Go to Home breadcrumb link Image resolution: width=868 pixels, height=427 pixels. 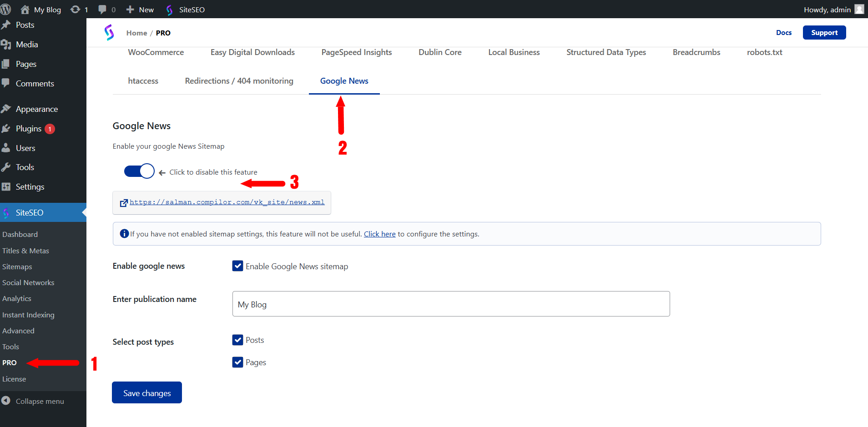pyautogui.click(x=137, y=33)
